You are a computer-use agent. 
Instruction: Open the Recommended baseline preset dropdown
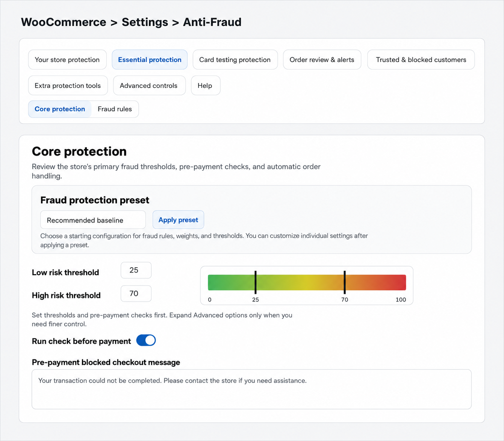click(93, 220)
